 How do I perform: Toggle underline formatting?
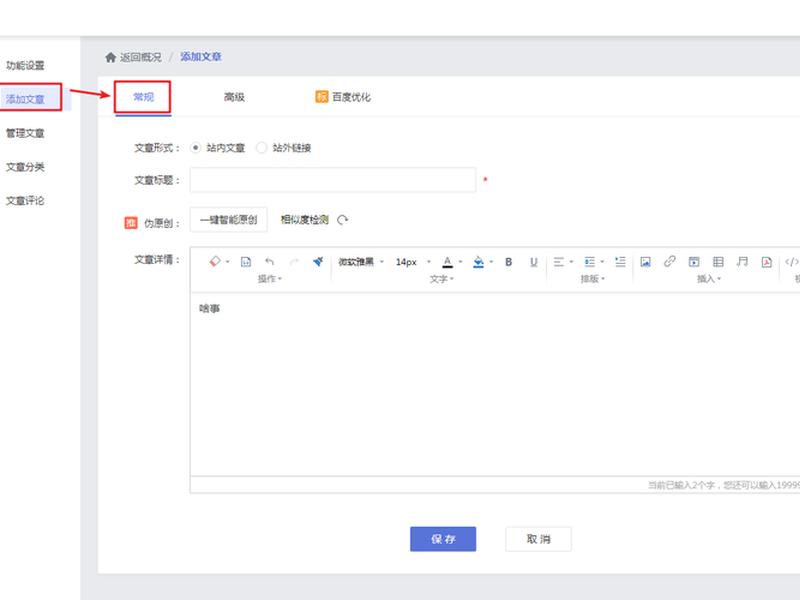tap(534, 262)
